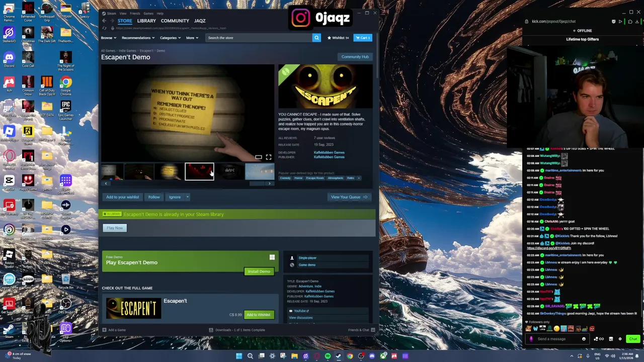Toggle fullscreen on the game trailer
This screenshot has width=644, height=362.
coord(268,157)
